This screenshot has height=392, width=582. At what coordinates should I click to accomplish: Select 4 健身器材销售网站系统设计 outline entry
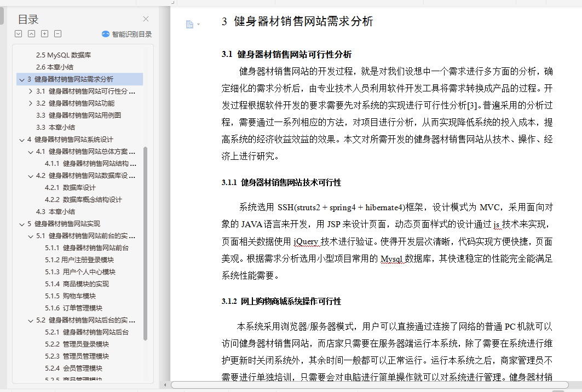click(x=70, y=140)
